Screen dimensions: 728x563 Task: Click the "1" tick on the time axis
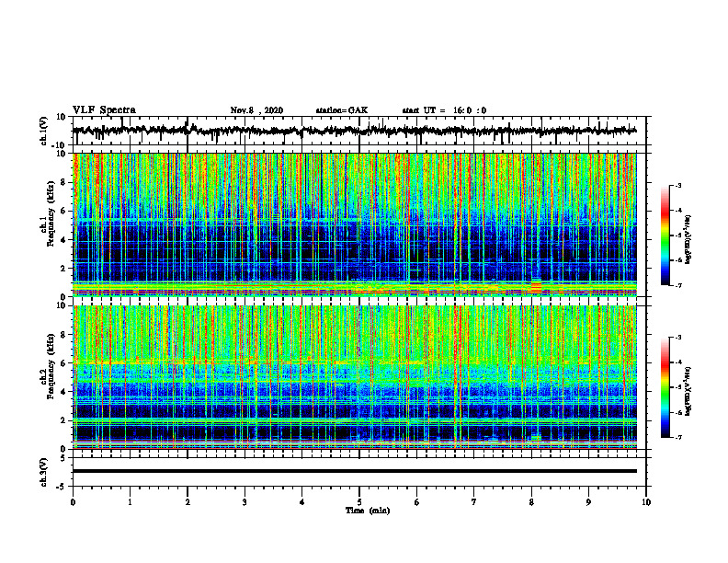click(130, 502)
